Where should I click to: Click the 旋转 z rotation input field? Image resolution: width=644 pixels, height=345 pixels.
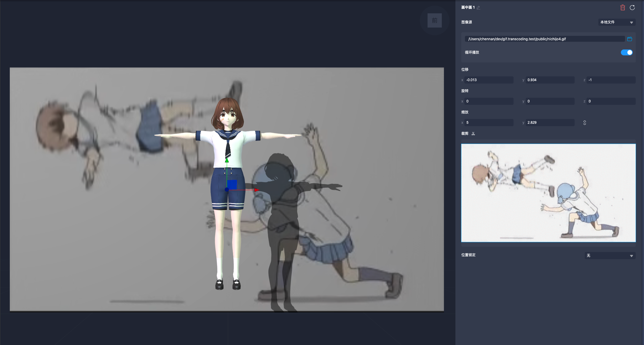(x=611, y=101)
